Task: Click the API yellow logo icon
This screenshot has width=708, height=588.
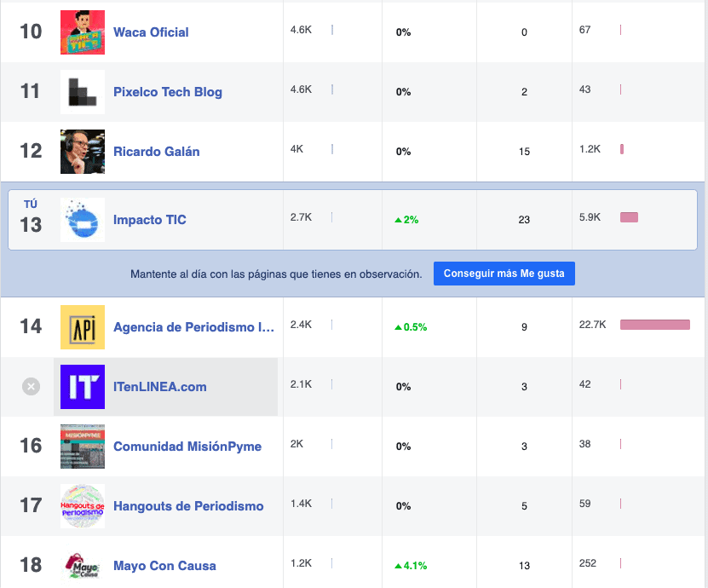Action: [x=83, y=327]
